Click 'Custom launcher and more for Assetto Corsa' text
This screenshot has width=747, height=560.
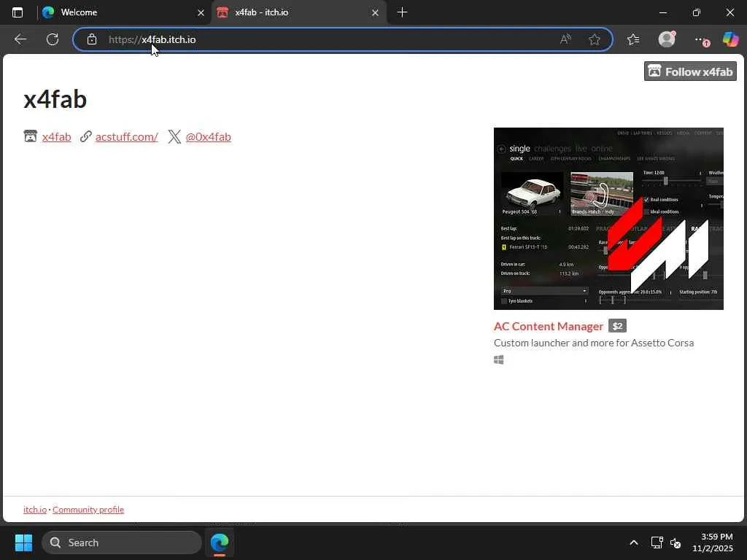594,343
